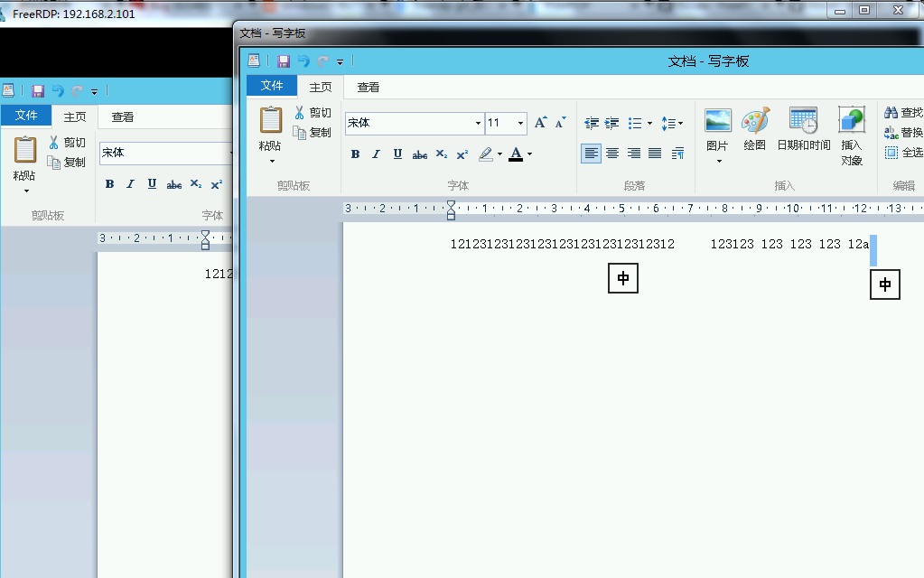Image resolution: width=924 pixels, height=578 pixels.
Task: Open the Paragraph settings icon
Action: tap(677, 154)
